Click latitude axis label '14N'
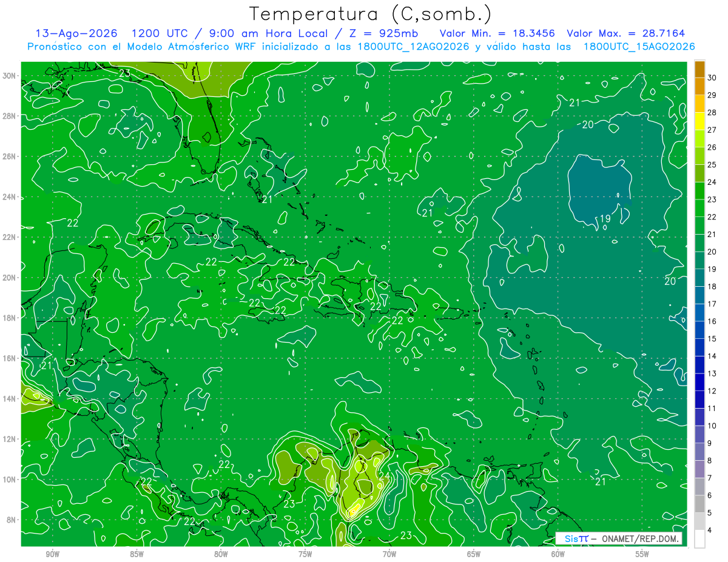The image size is (728, 562). (x=10, y=399)
